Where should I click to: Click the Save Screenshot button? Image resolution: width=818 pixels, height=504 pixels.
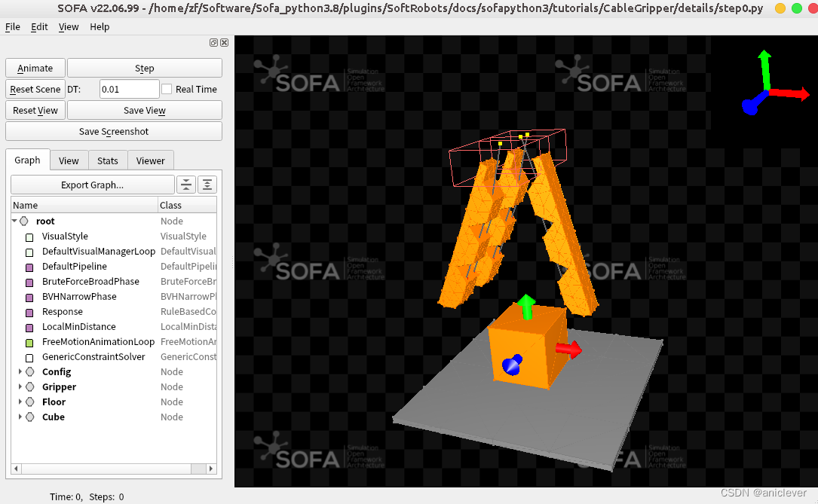pos(113,130)
